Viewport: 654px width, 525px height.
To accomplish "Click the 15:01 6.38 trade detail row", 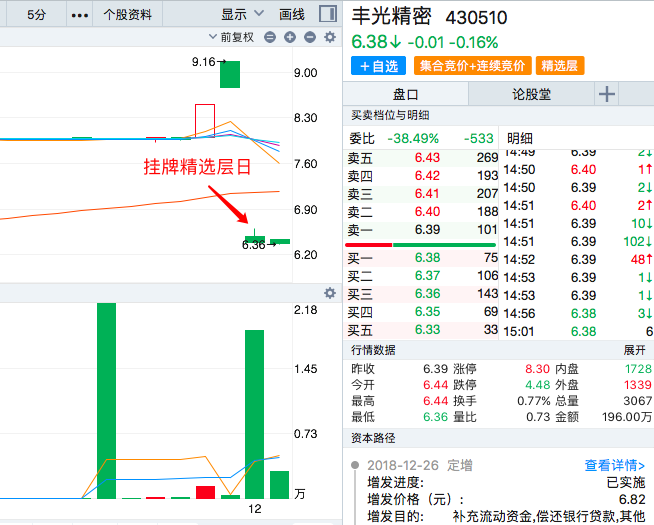I will (x=578, y=332).
